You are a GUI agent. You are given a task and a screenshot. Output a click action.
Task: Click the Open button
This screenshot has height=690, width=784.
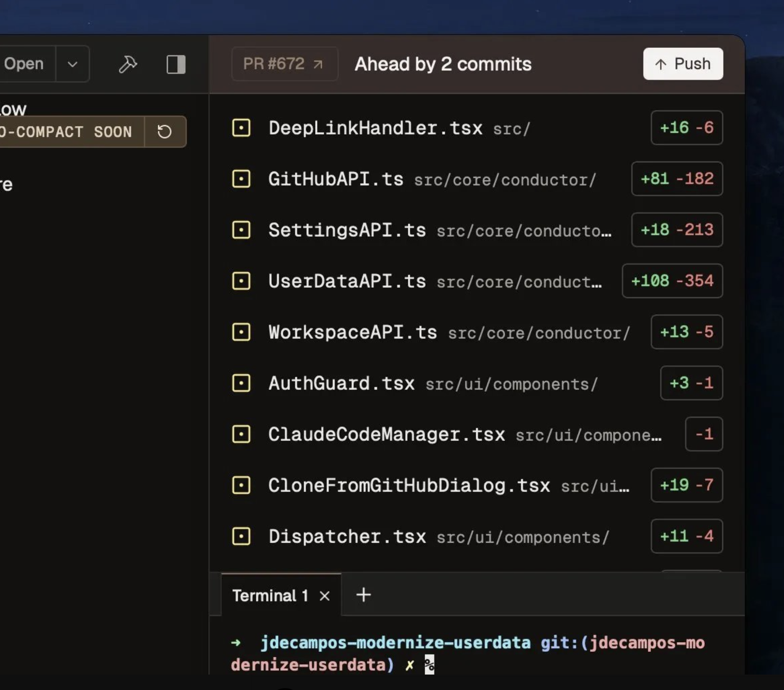click(24, 64)
